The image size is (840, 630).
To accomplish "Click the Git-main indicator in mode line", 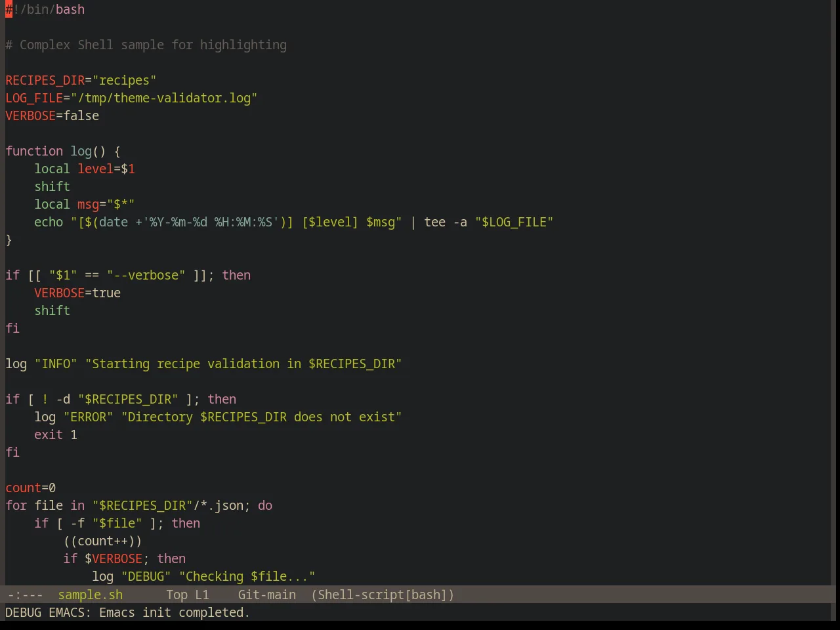I will click(266, 595).
